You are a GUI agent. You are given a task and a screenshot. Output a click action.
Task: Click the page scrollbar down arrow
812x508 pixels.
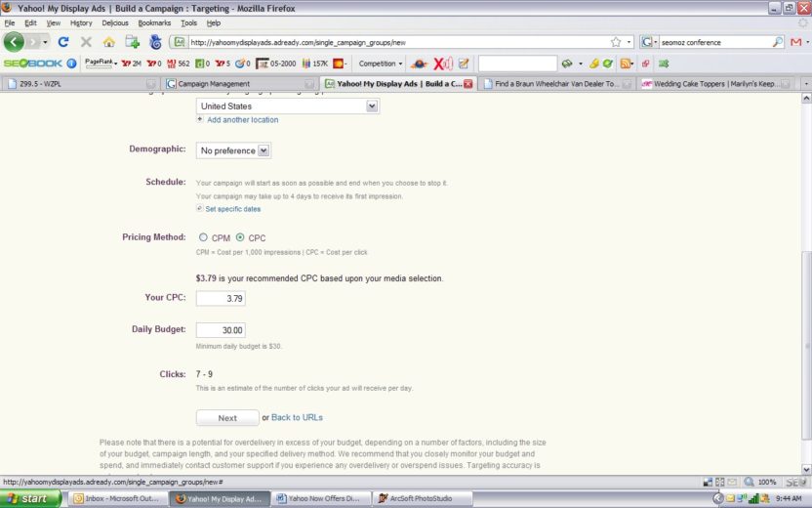pyautogui.click(x=806, y=469)
